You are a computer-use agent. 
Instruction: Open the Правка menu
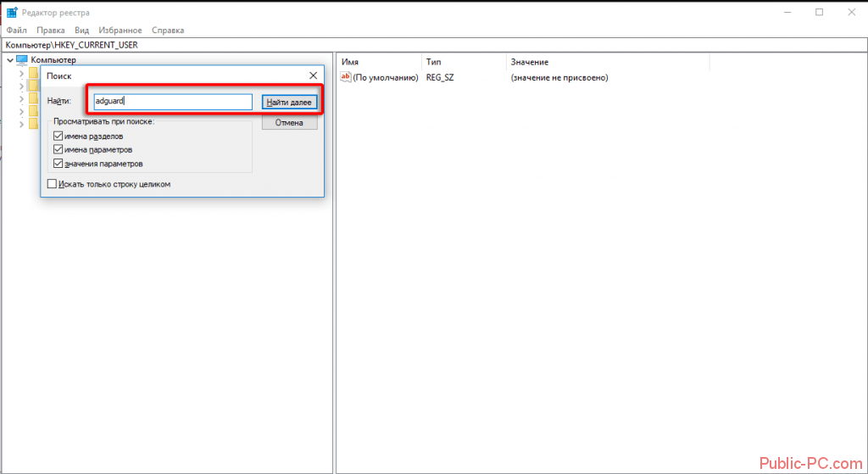tap(50, 31)
